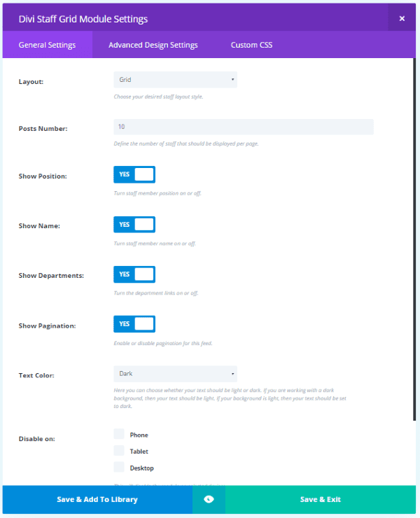Open the Text Color dropdown set to Dark

point(175,374)
